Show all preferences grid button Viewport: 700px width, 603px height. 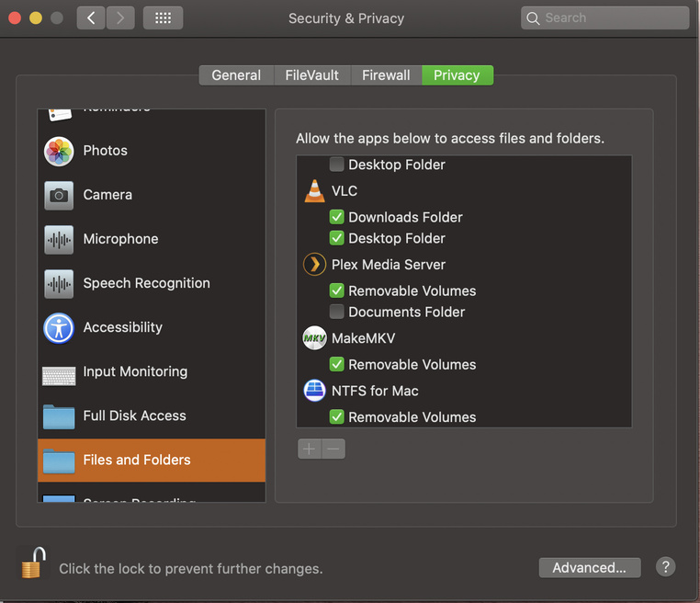point(163,17)
